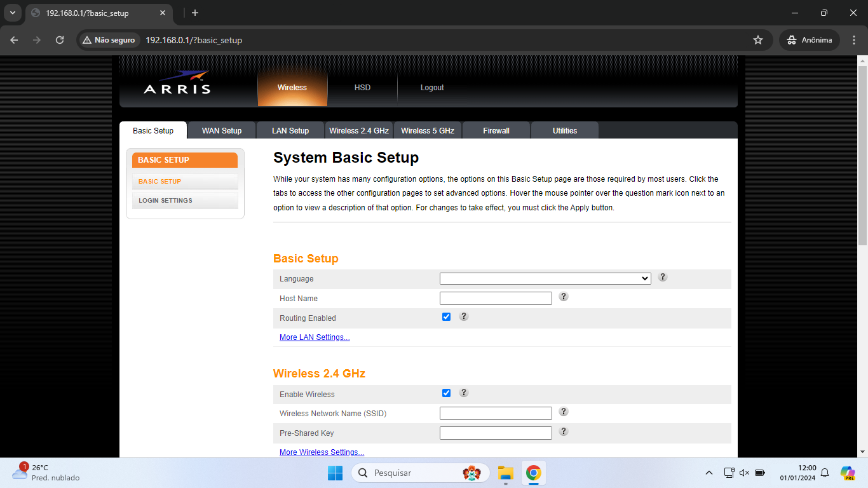Image resolution: width=868 pixels, height=488 pixels.
Task: Open the Wireless 5 GHz tab
Action: (x=428, y=130)
